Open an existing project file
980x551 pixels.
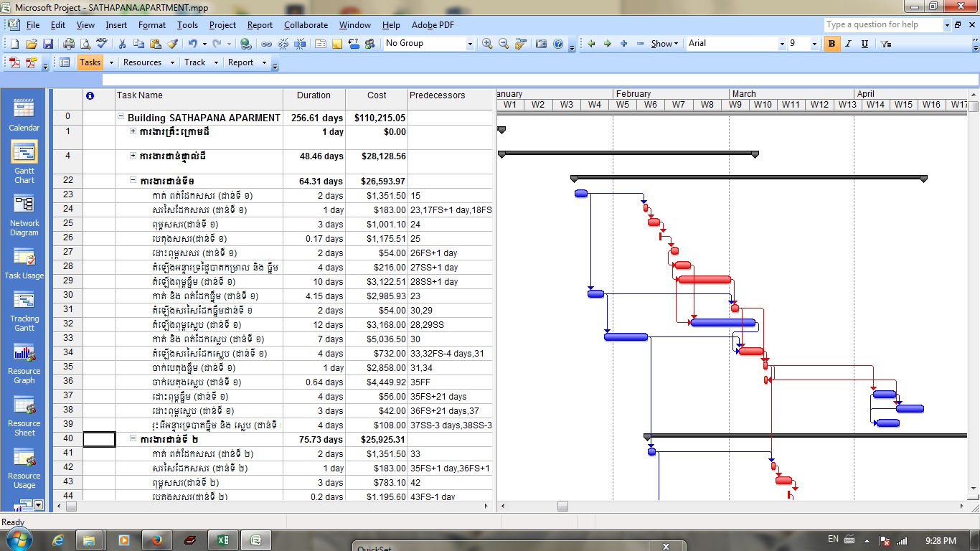click(32, 44)
